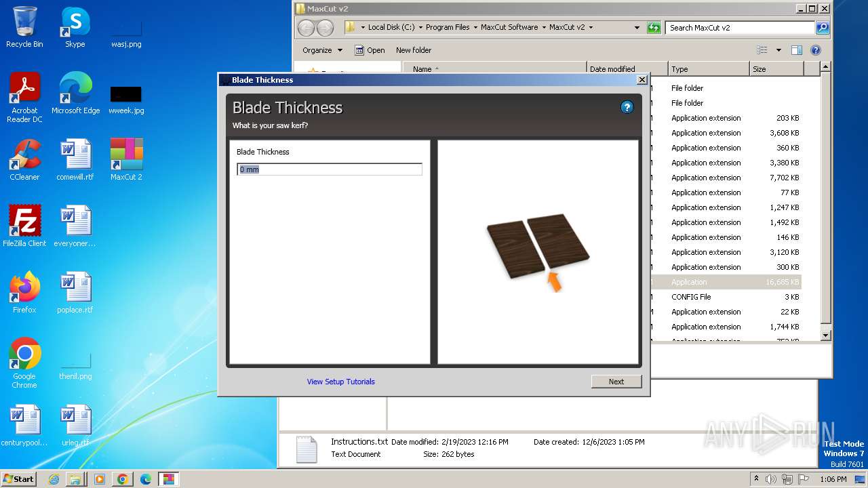Click Open in Explorer toolbar
The height and width of the screenshot is (488, 868).
(370, 50)
